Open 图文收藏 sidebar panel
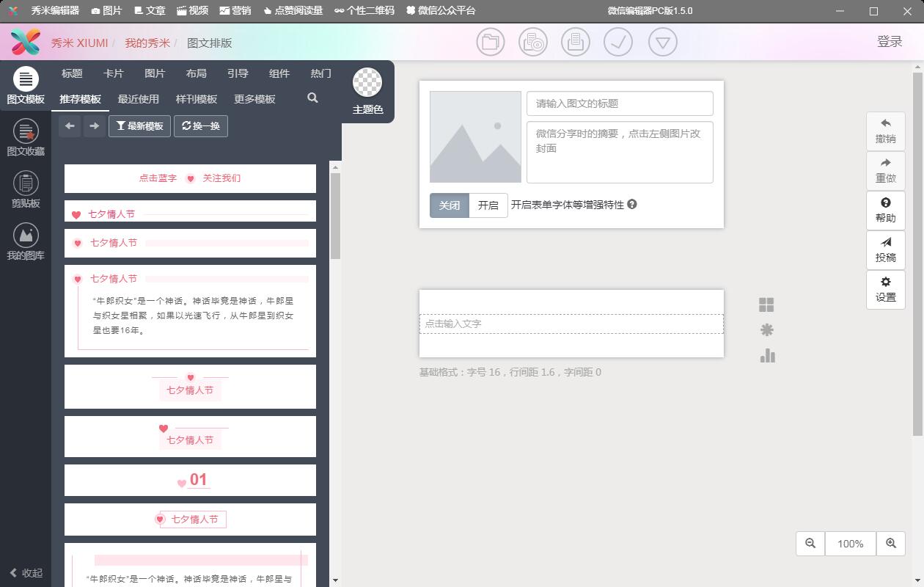Viewport: 924px width, 587px height. (26, 138)
